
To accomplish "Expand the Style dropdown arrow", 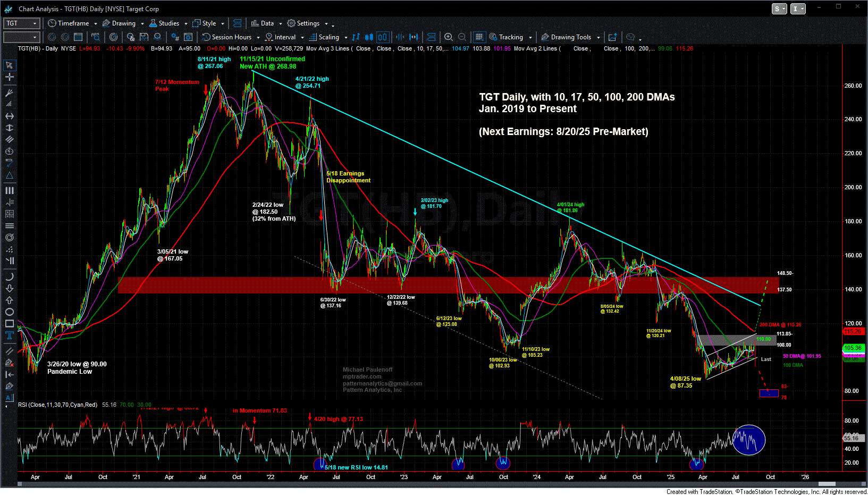I will coord(223,24).
